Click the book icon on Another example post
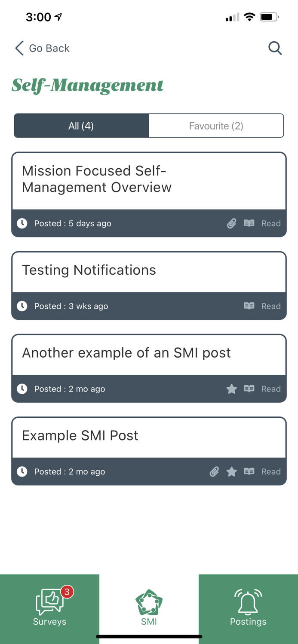This screenshot has height=644, width=298. pos(249,389)
